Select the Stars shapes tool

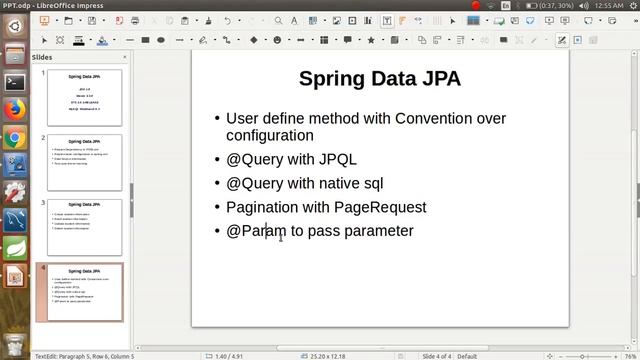coord(371,40)
